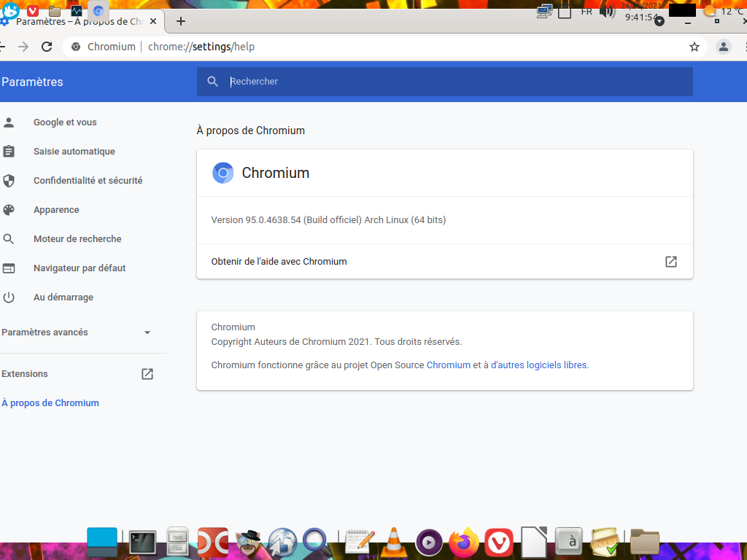The height and width of the screenshot is (560, 747).
Task: Click the network computers tray icon
Action: tap(544, 10)
